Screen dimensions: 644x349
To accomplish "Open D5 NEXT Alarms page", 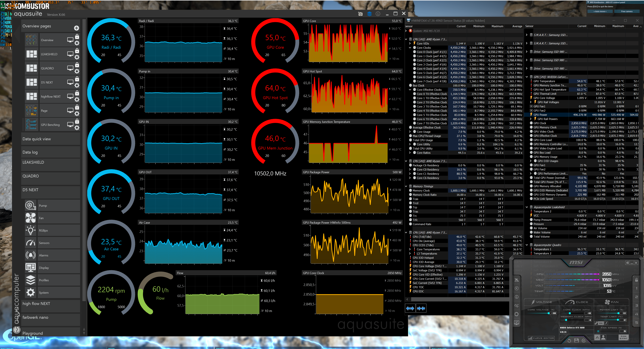I will tap(52, 255).
